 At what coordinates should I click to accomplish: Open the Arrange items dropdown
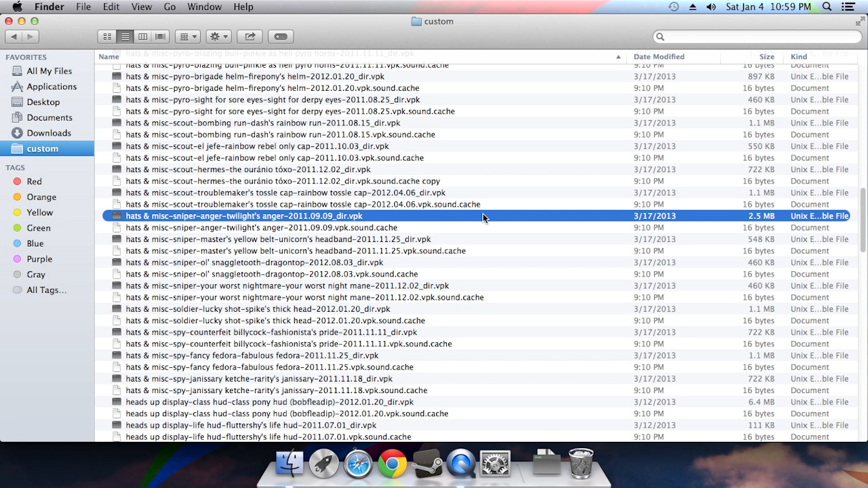point(187,37)
